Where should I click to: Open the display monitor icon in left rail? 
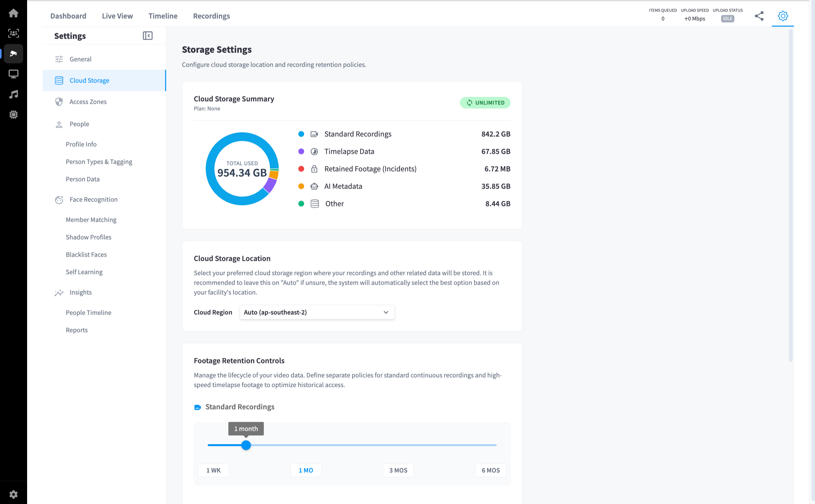point(13,74)
